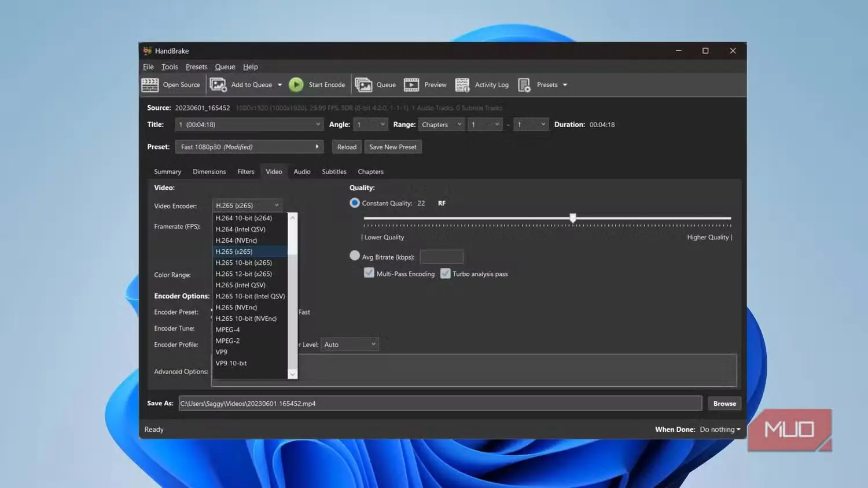Choose MPEG-4 encoder from the list
Image resolution: width=868 pixels, height=488 pixels.
(x=250, y=330)
